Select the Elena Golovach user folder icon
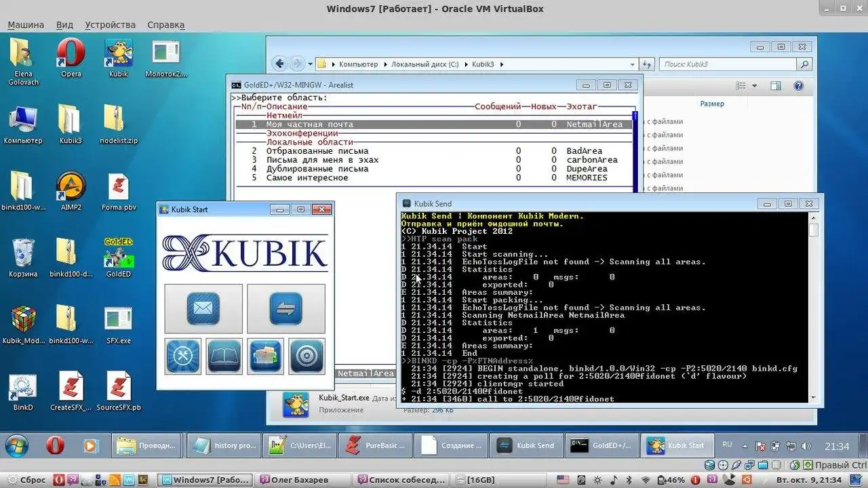The height and width of the screenshot is (488, 868). [x=23, y=62]
